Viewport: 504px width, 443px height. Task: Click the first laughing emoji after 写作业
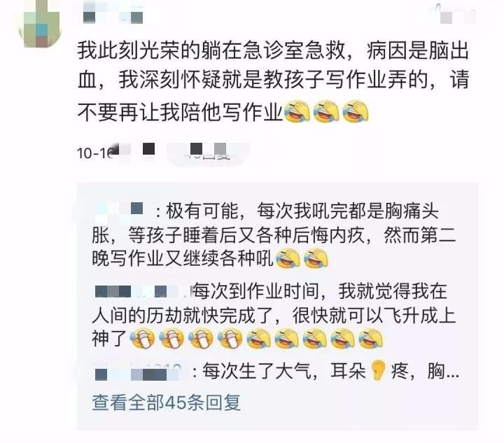[297, 111]
